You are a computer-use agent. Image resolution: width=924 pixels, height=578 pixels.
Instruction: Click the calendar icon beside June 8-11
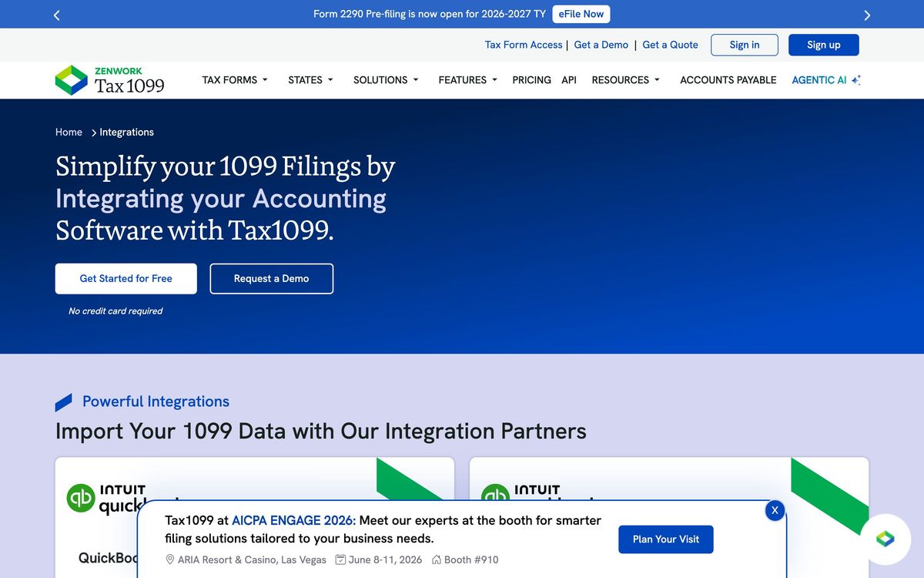[340, 560]
